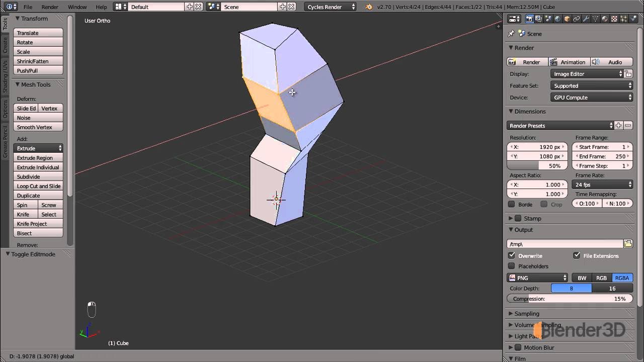Image resolution: width=644 pixels, height=362 pixels.
Task: Delete screen layout with X icon beside Default
Action: tap(198, 7)
